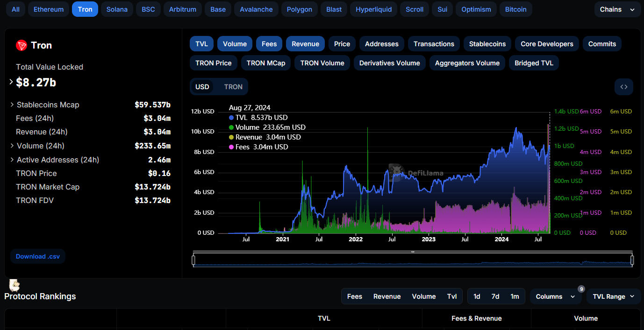Select the All chains tab
The height and width of the screenshot is (330, 644).
click(x=15, y=9)
